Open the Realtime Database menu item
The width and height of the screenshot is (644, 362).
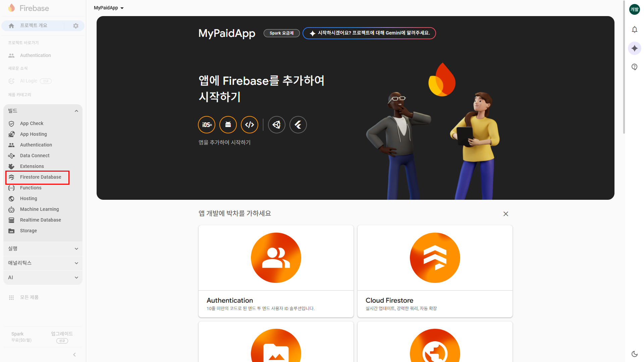pyautogui.click(x=40, y=220)
